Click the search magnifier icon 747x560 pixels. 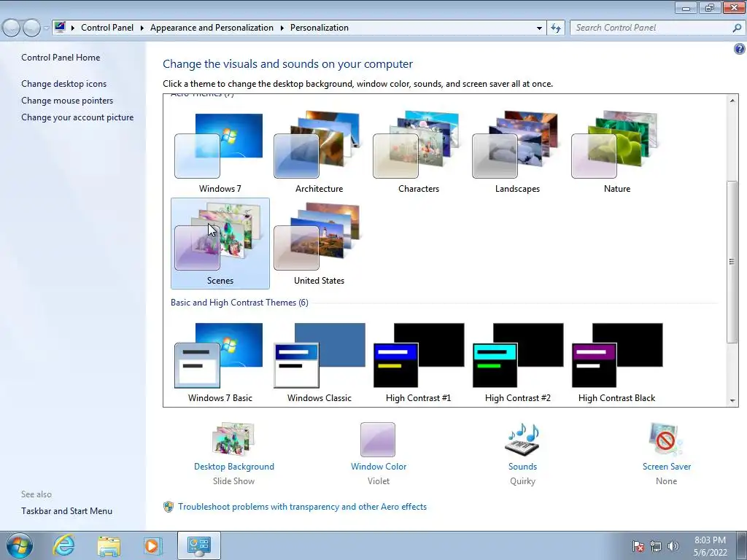pos(737,28)
